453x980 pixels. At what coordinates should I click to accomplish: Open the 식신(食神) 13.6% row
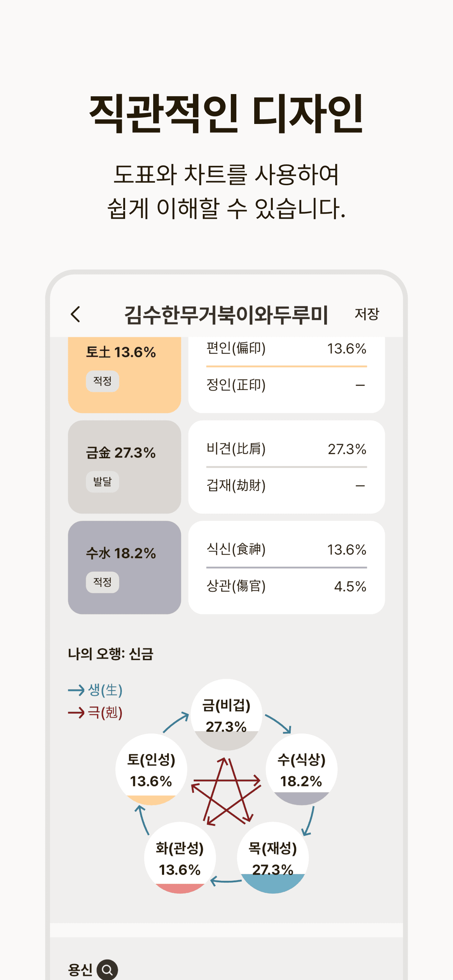pyautogui.click(x=286, y=549)
